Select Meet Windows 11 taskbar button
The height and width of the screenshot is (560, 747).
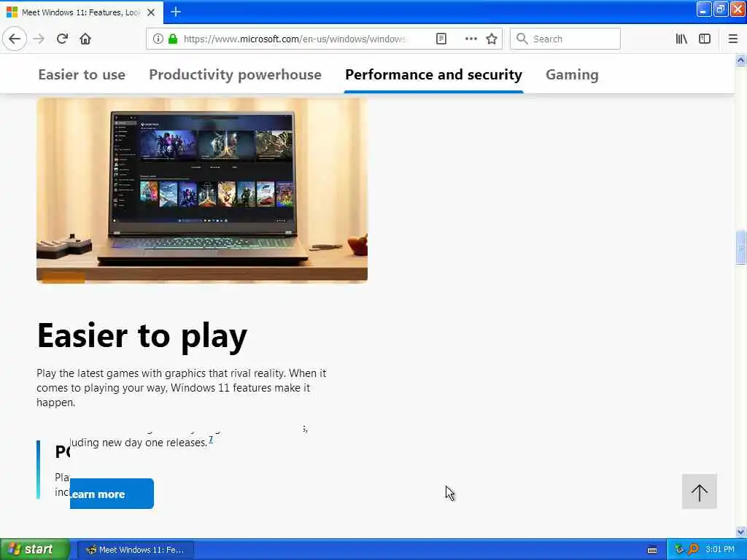135,550
